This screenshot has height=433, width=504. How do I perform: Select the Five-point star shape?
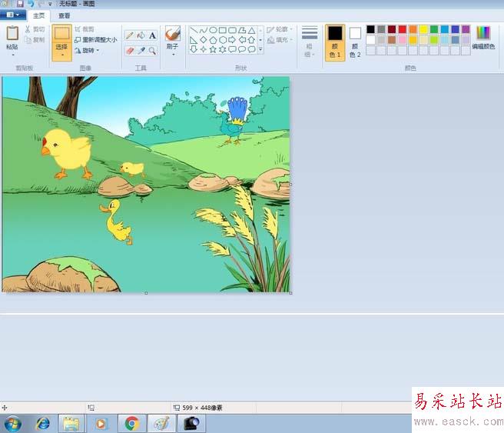[213, 49]
